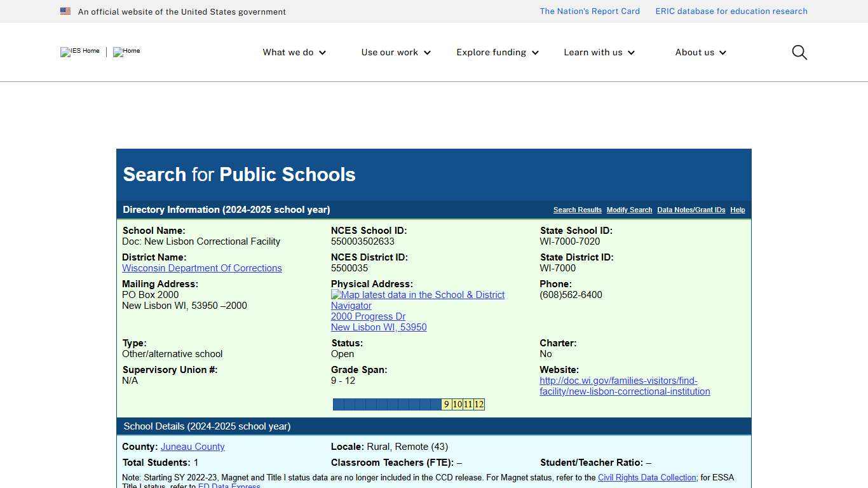
Task: Open the site search magnifier
Action: (x=799, y=52)
